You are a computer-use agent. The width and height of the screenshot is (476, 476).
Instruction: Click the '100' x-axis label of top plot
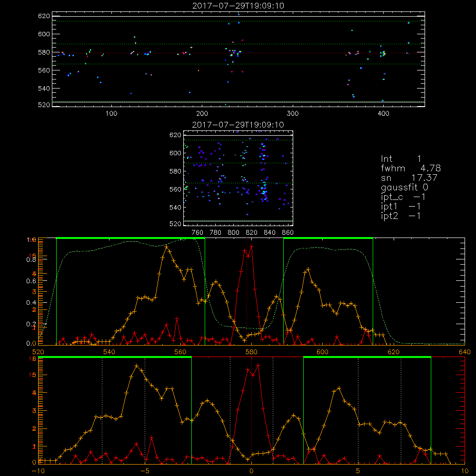pyautogui.click(x=111, y=114)
